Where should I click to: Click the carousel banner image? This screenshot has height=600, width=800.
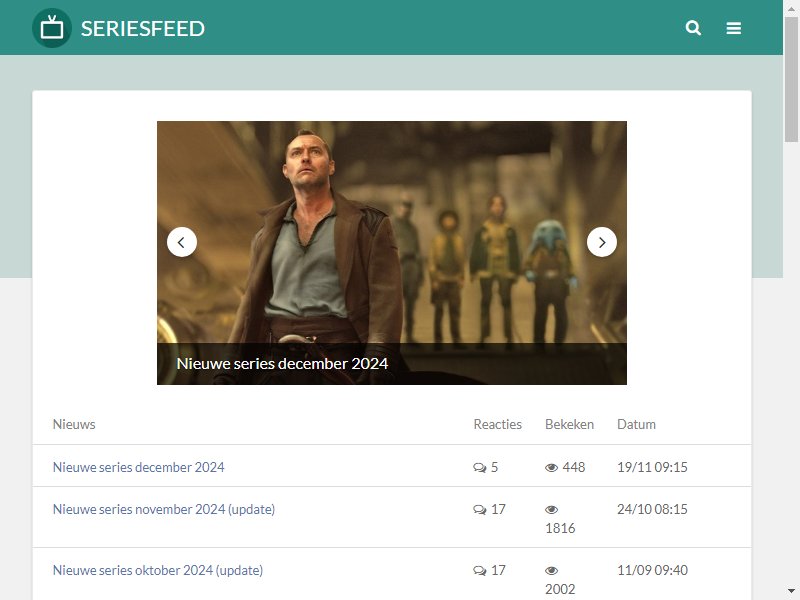(x=392, y=253)
